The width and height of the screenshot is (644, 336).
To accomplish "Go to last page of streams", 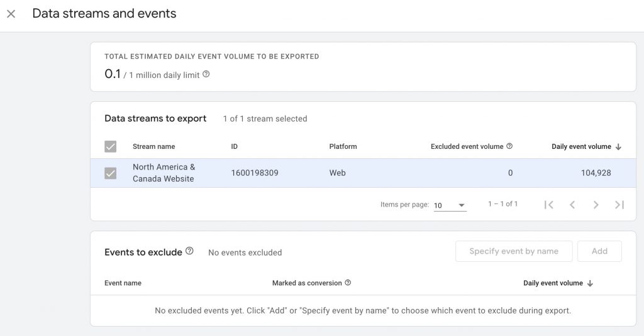I will pyautogui.click(x=619, y=205).
